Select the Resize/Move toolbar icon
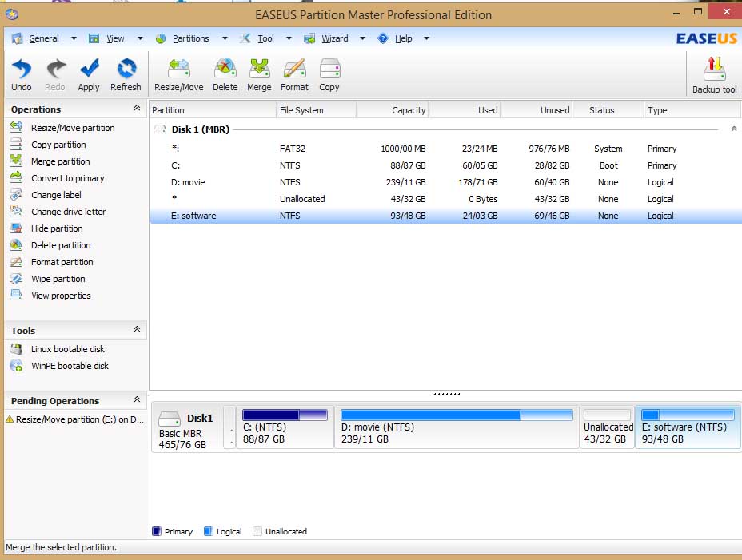 [x=178, y=74]
